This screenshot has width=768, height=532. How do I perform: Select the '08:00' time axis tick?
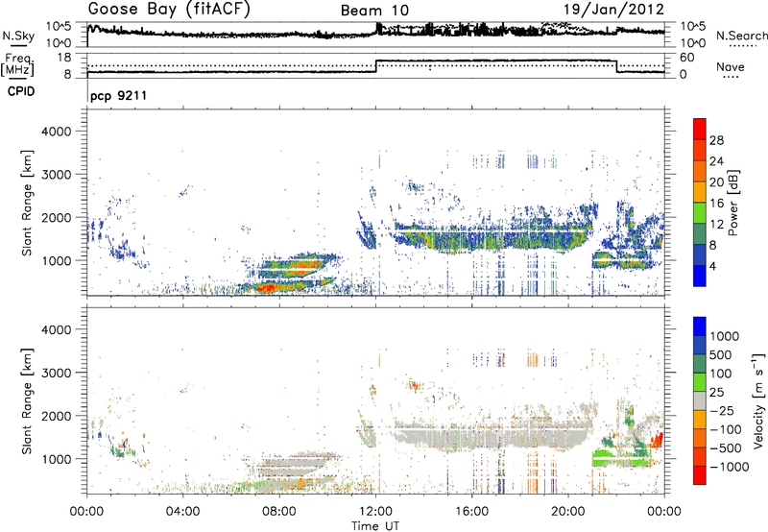point(278,512)
